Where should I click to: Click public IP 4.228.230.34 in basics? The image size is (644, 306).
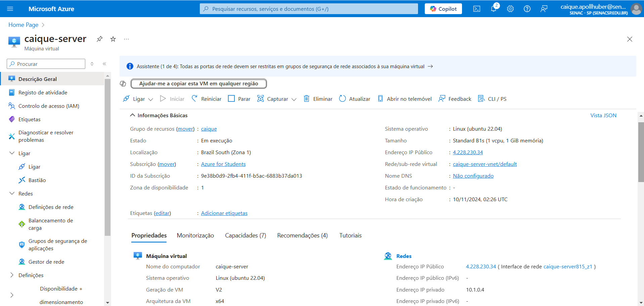click(468, 152)
